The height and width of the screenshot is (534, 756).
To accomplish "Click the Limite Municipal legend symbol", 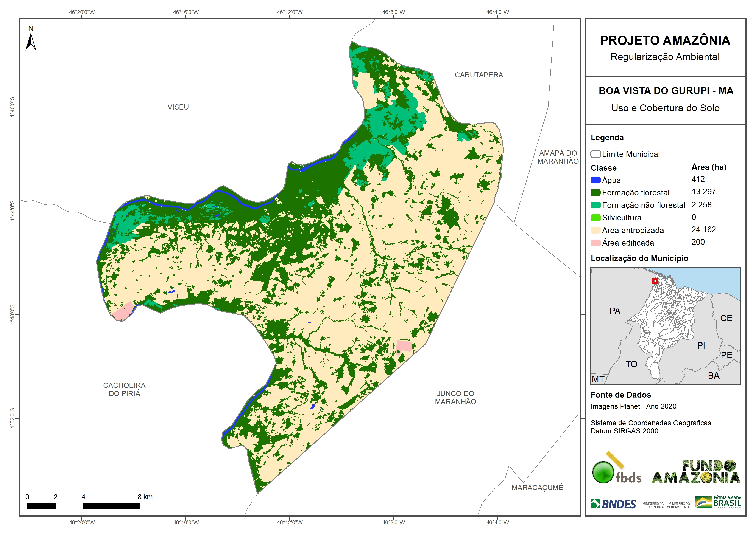I will point(595,154).
